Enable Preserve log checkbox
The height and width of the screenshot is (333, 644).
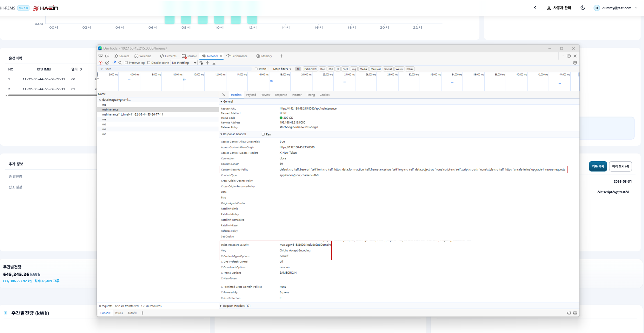click(x=126, y=63)
